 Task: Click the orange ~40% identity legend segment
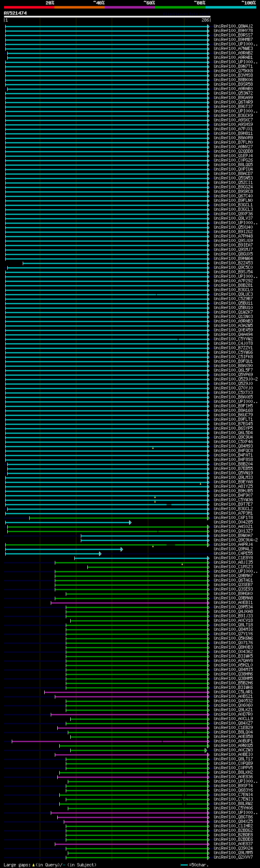click(80, 7)
